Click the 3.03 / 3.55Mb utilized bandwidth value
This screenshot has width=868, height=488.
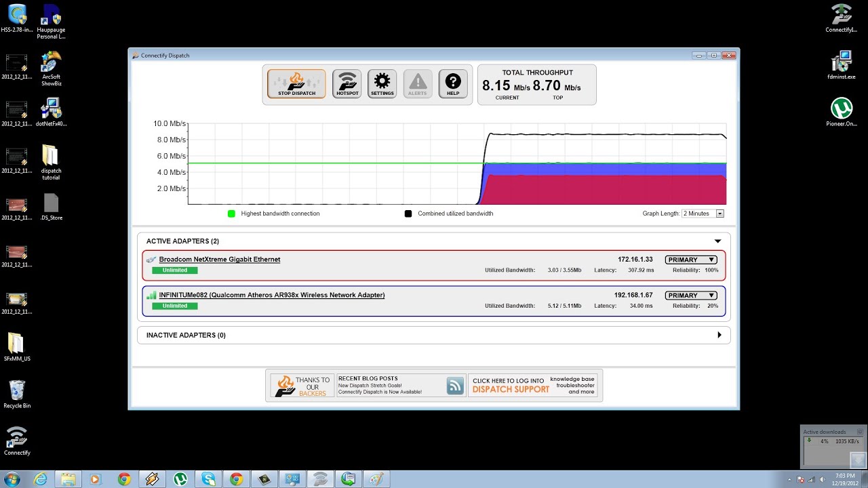click(x=564, y=270)
